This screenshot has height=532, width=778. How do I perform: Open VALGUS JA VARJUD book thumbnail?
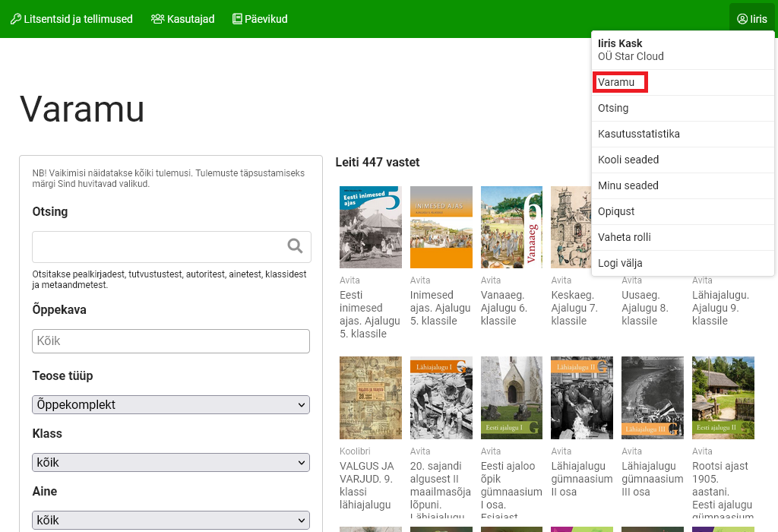tap(370, 397)
